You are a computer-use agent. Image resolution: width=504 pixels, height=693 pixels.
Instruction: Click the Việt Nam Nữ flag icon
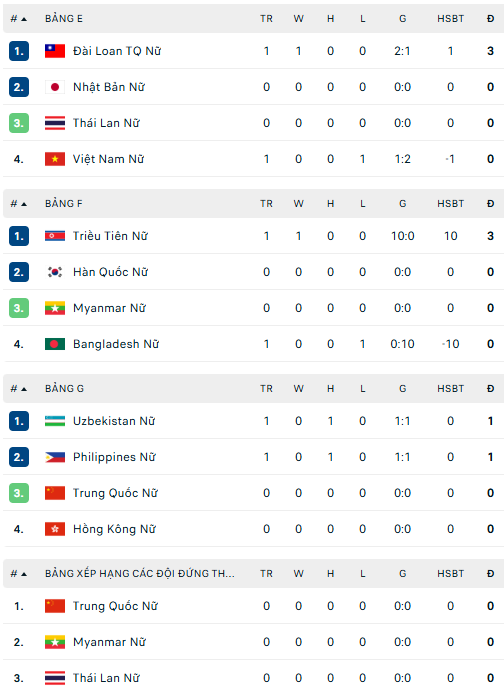[x=55, y=159]
